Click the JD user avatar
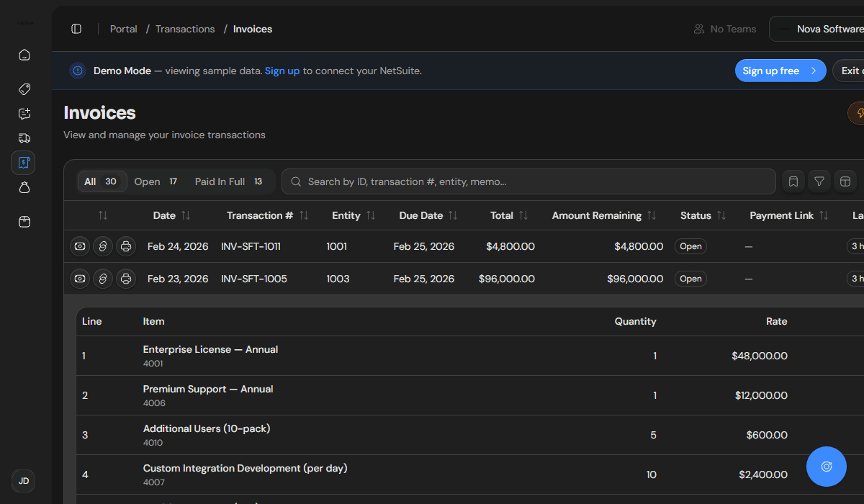The width and height of the screenshot is (864, 504). click(x=23, y=481)
